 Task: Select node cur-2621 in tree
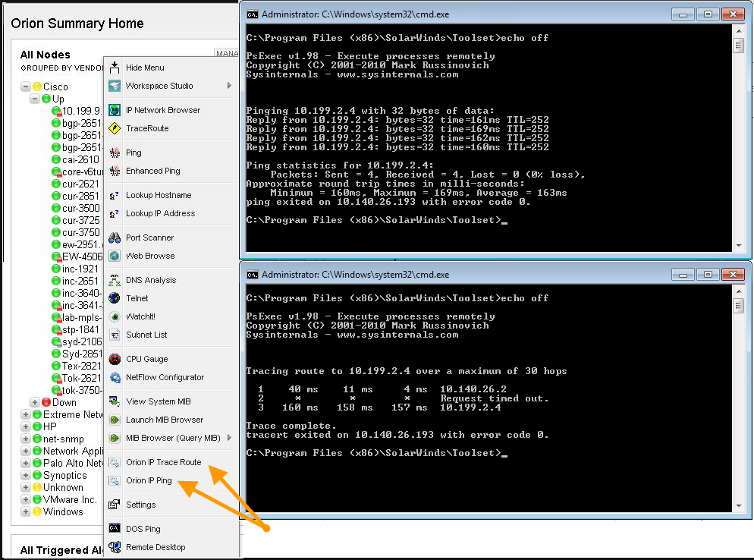click(x=80, y=184)
